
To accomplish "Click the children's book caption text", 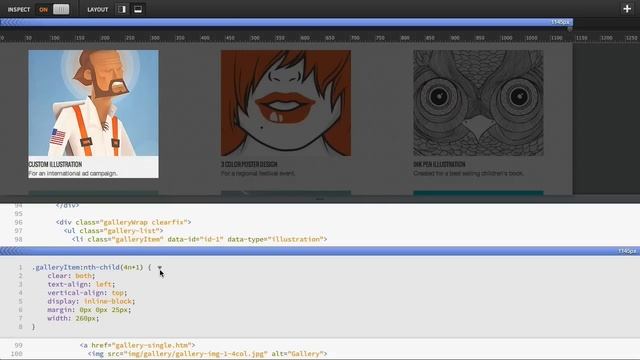I will pos(468,173).
